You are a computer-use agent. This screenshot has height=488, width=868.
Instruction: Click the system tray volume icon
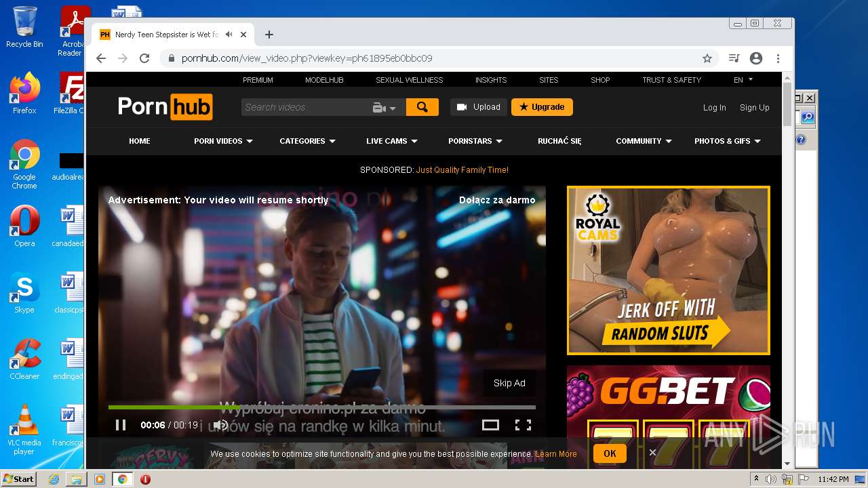771,479
